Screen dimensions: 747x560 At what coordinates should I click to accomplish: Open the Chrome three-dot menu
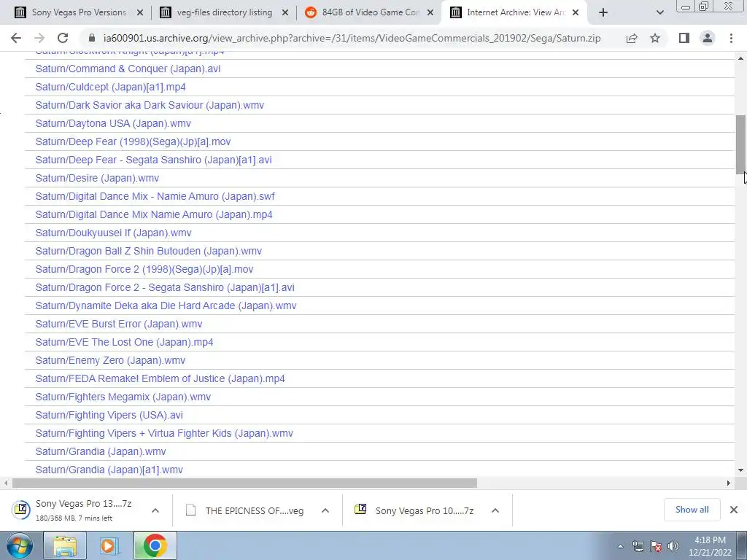point(731,38)
